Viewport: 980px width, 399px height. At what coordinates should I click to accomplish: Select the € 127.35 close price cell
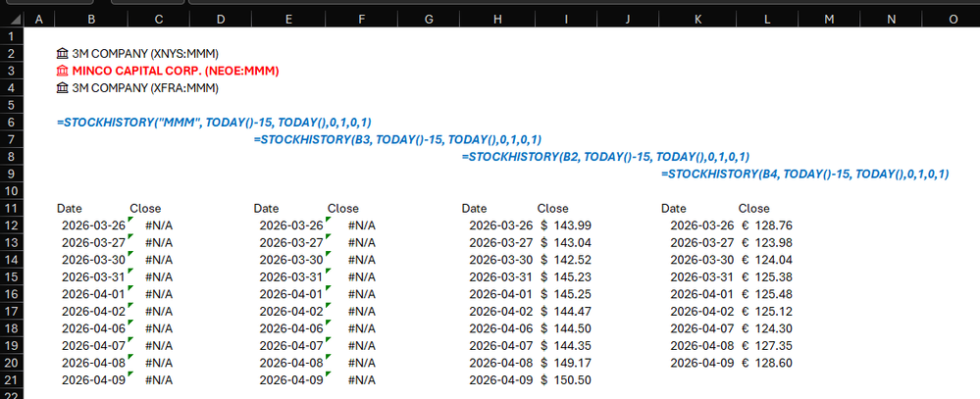pos(767,345)
